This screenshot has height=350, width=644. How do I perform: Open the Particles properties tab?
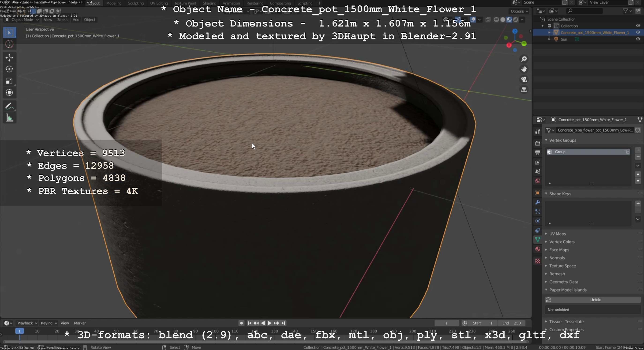pos(538,212)
